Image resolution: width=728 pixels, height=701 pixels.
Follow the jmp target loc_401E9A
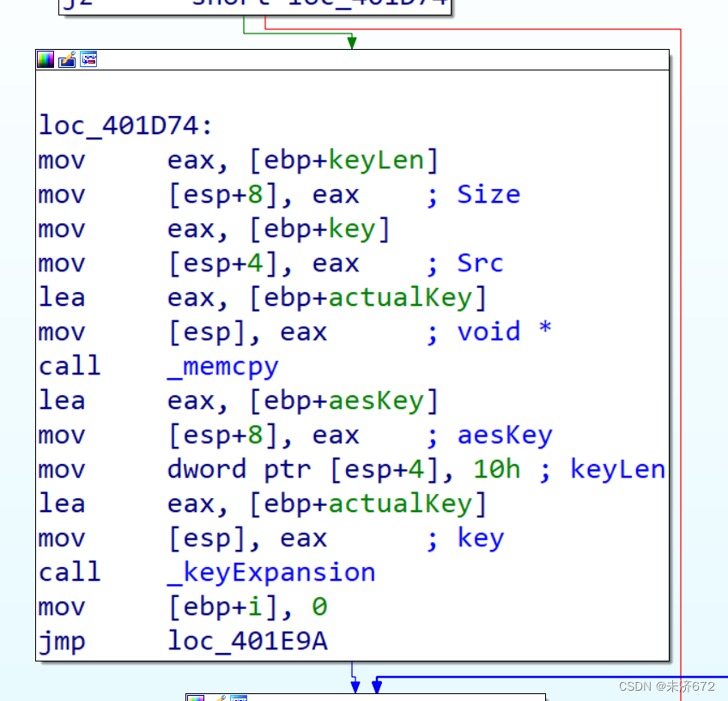[247, 642]
